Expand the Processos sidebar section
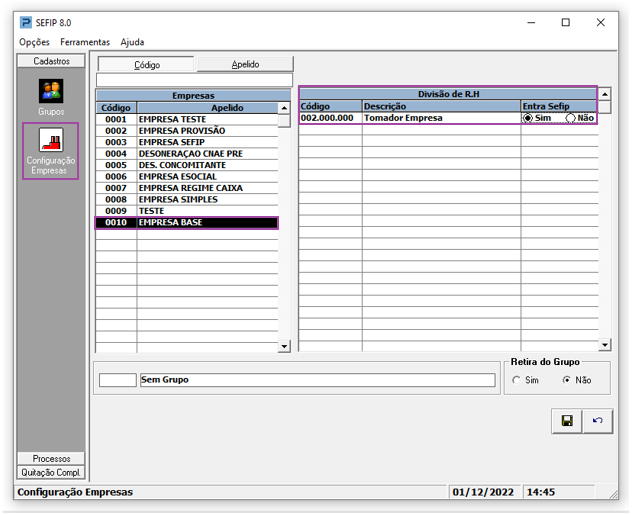632x514 pixels. pyautogui.click(x=51, y=459)
